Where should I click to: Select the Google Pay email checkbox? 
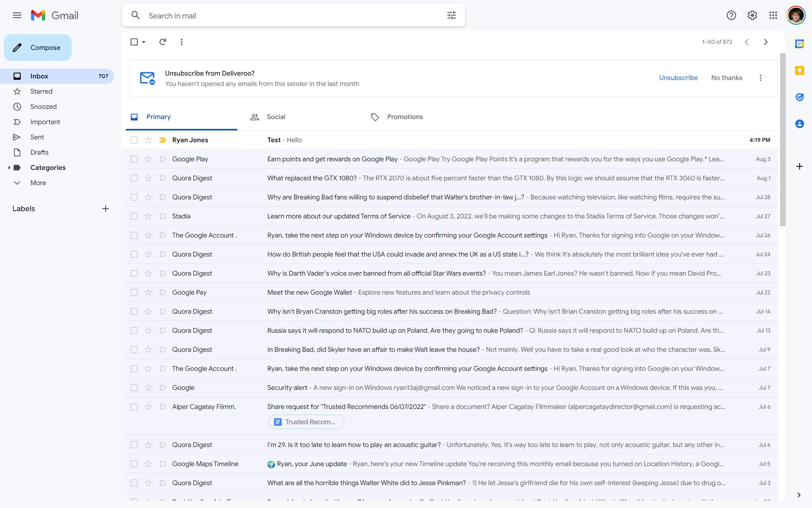coord(134,293)
